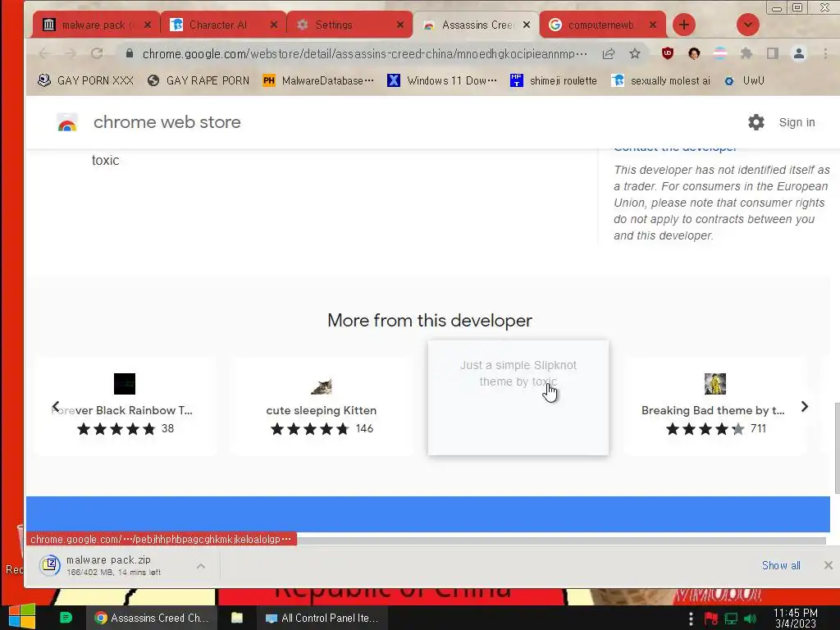This screenshot has width=840, height=630.
Task: Open the volume tray icon
Action: pos(750,619)
